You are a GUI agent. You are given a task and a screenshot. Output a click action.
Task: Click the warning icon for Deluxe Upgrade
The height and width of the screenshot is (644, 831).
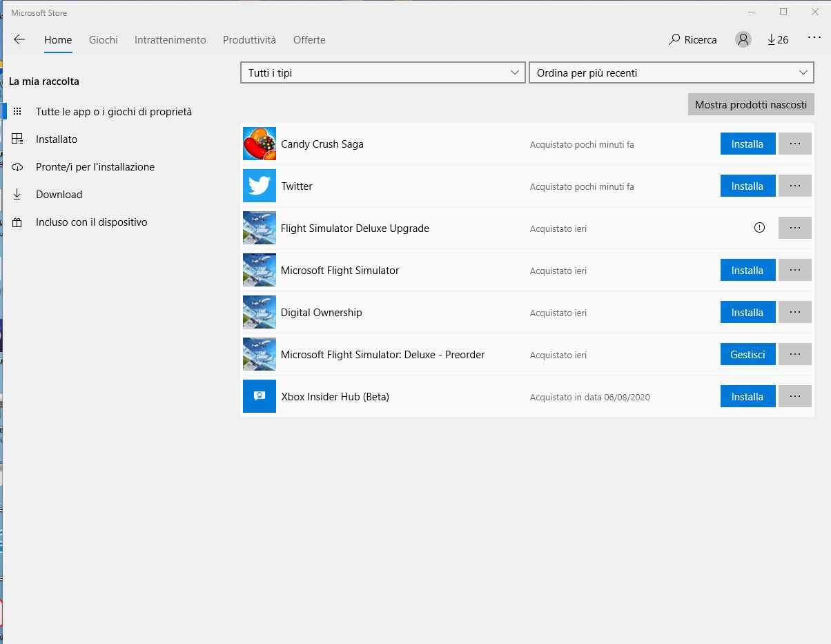pos(760,228)
